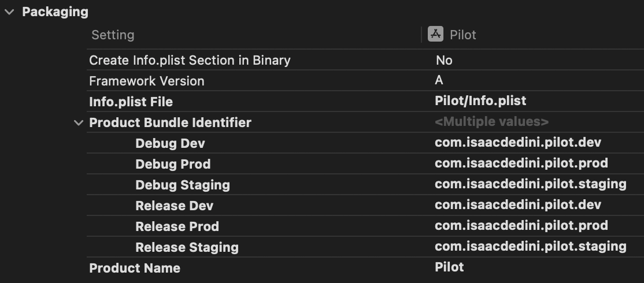Edit the Product Name value Pilot
Image resolution: width=644 pixels, height=283 pixels.
tap(449, 267)
